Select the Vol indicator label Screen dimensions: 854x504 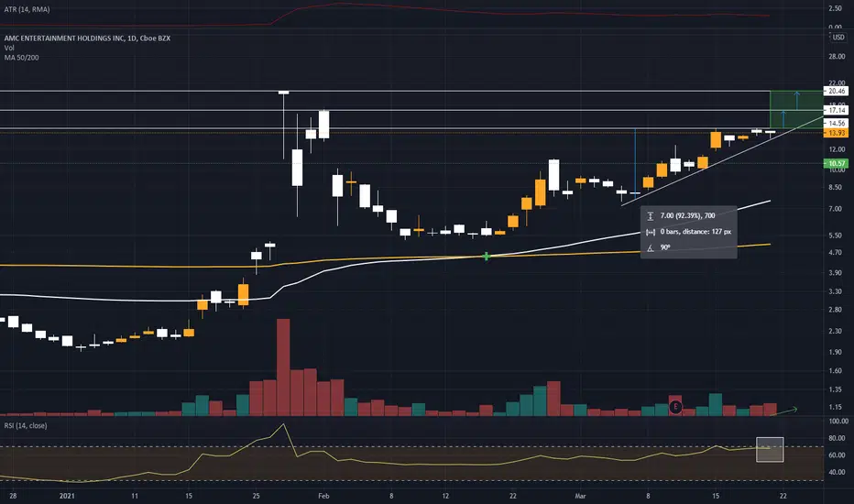click(9, 48)
